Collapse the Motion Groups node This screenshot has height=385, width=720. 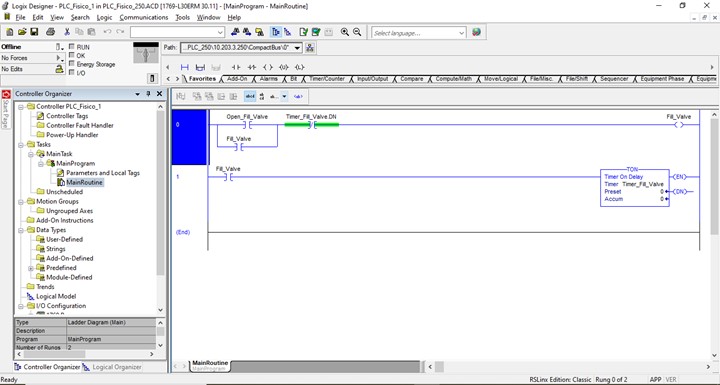[x=21, y=201]
